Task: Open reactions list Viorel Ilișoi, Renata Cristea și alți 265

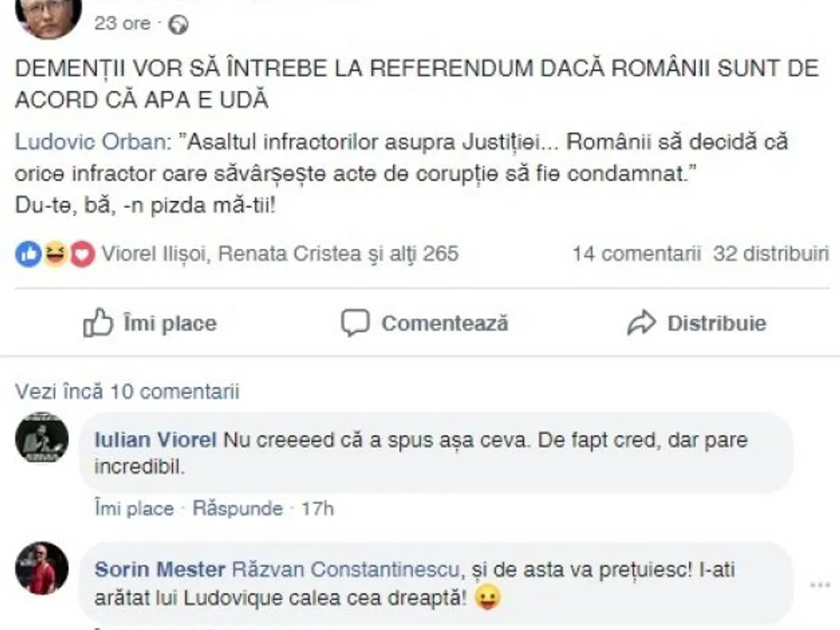Action: [280, 253]
